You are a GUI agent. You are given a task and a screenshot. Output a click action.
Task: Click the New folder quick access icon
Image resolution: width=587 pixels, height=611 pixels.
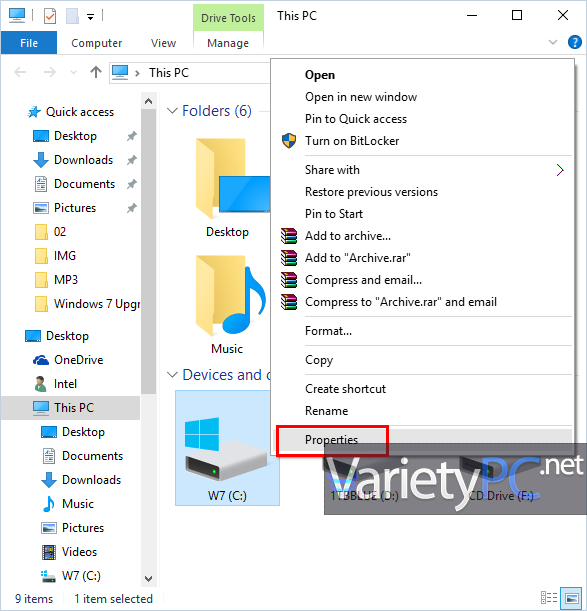pos(72,16)
